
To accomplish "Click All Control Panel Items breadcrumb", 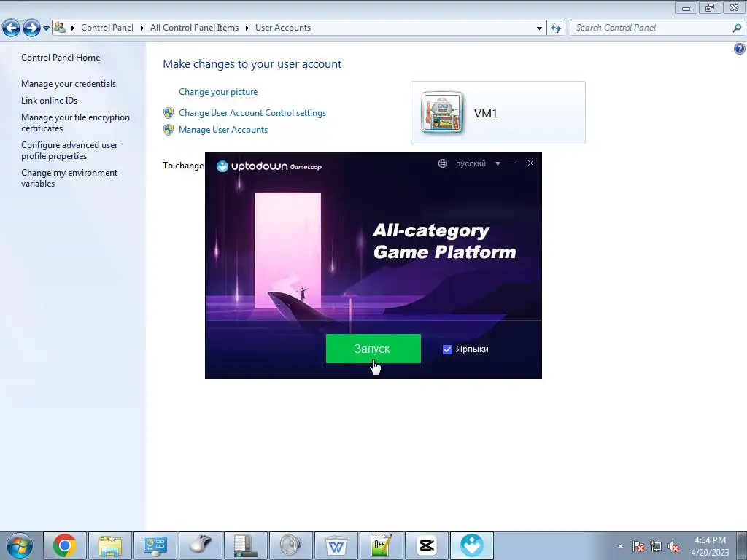I will pos(194,28).
